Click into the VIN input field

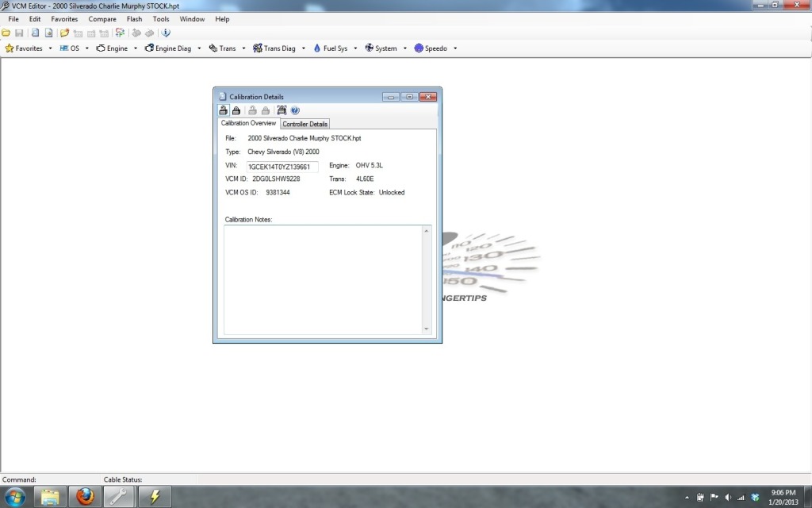282,167
